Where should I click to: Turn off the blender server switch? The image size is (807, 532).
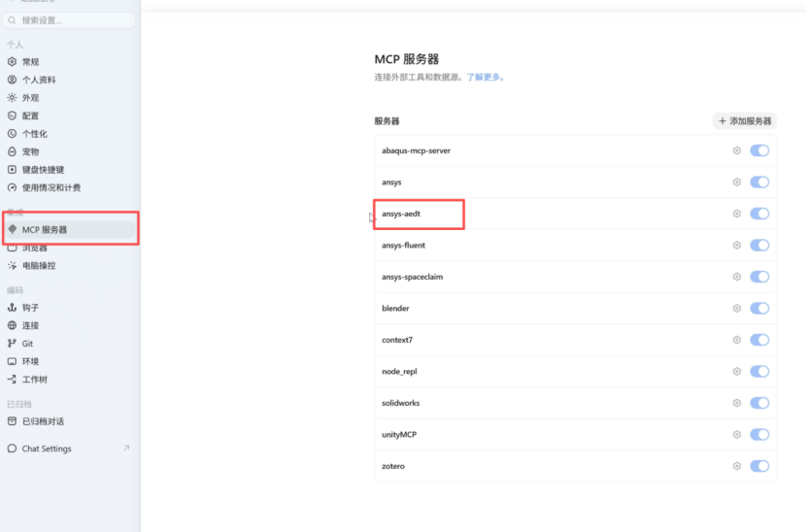pos(759,308)
